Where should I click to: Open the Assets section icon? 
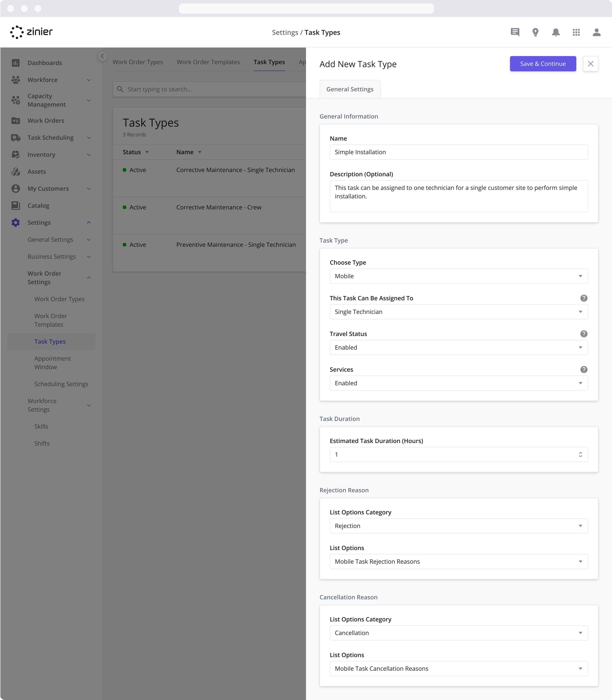click(x=15, y=172)
